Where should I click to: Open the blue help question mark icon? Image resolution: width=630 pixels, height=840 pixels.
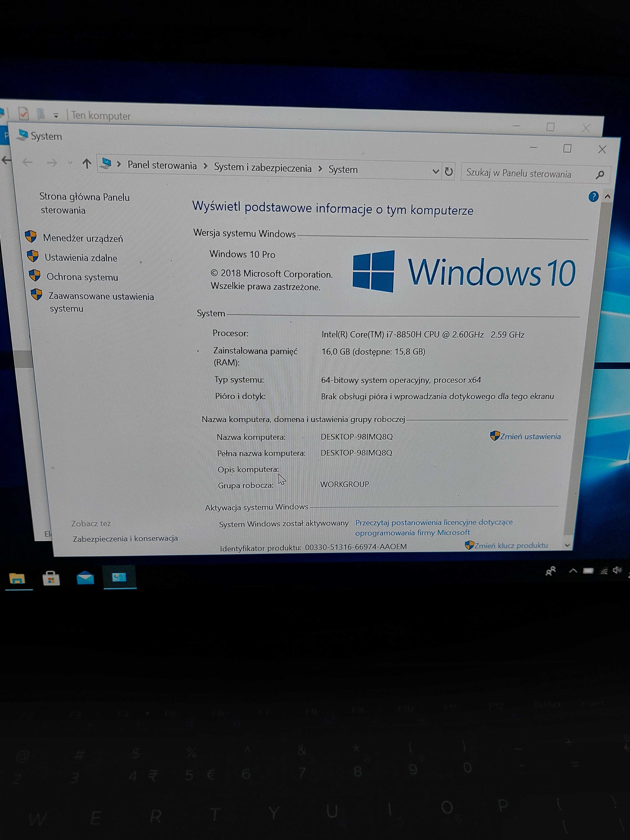pyautogui.click(x=593, y=197)
